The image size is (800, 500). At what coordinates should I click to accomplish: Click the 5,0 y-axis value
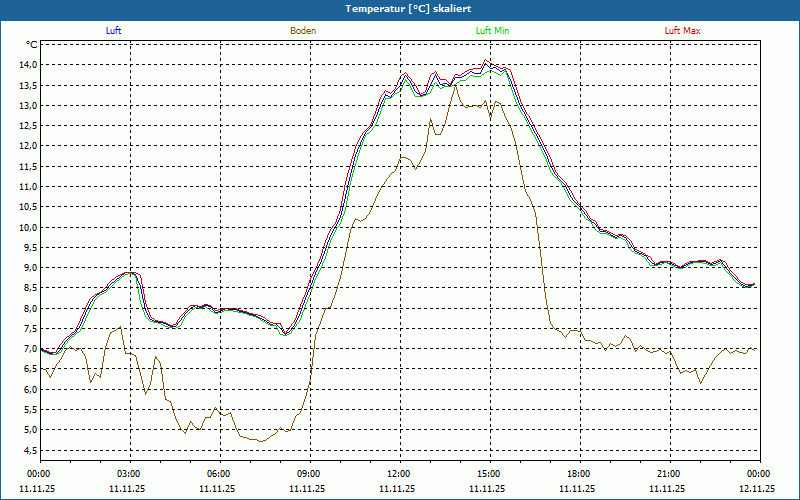[x=31, y=430]
